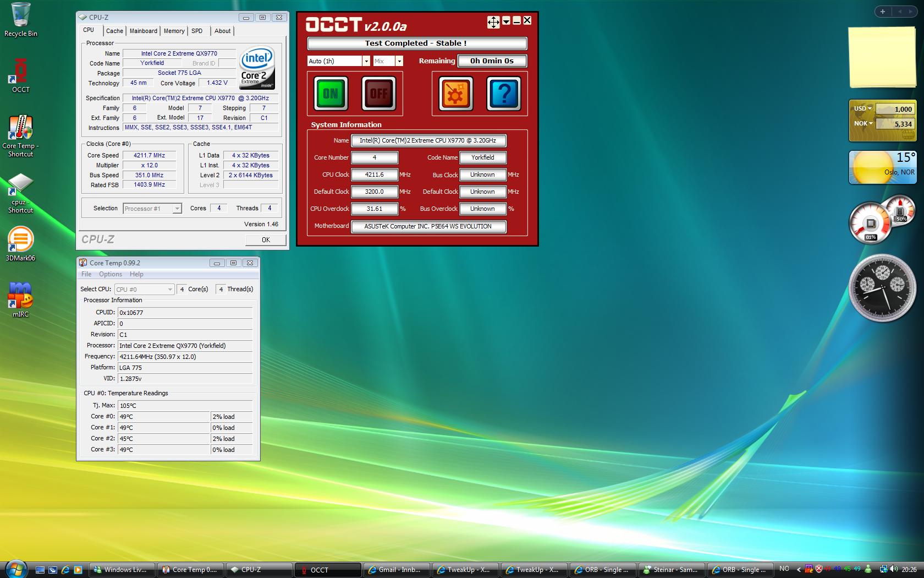
Task: Open Internet Explorer quick launch icon
Action: 65,570
